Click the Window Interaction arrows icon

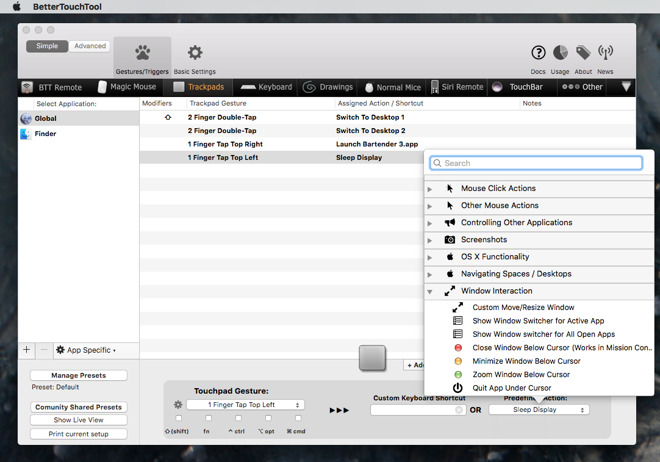click(x=450, y=291)
